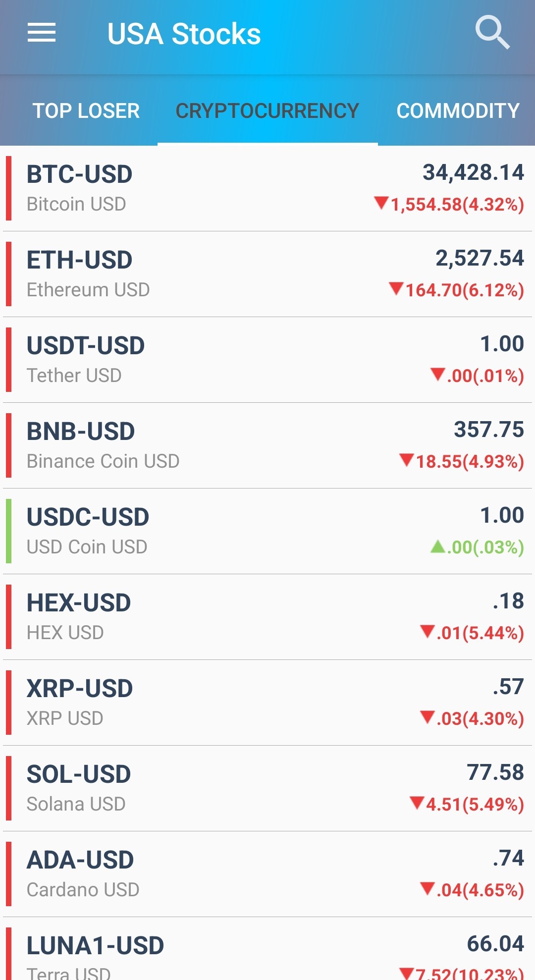This screenshot has height=980, width=535.
Task: Open the BTC-USD Bitcoin row
Action: pyautogui.click(x=267, y=188)
